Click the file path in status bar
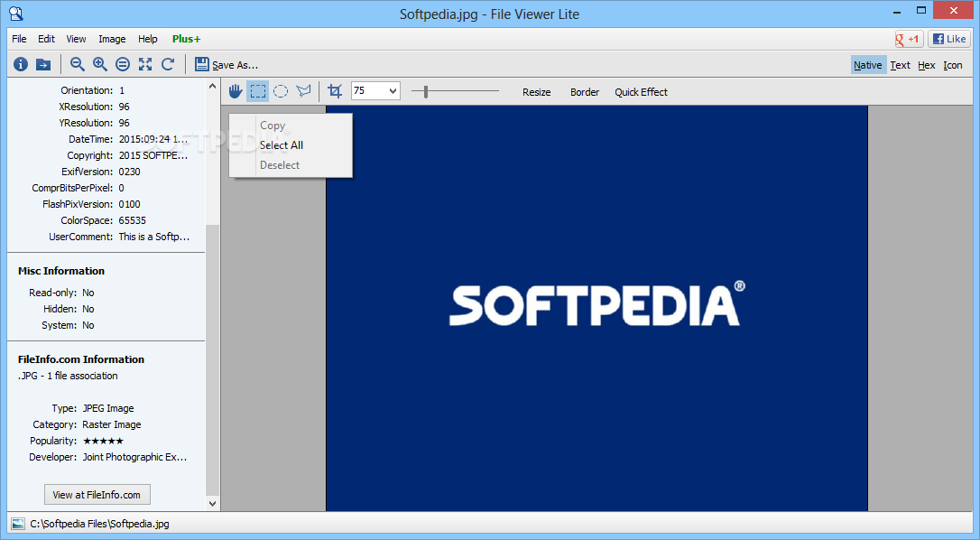 [99, 524]
